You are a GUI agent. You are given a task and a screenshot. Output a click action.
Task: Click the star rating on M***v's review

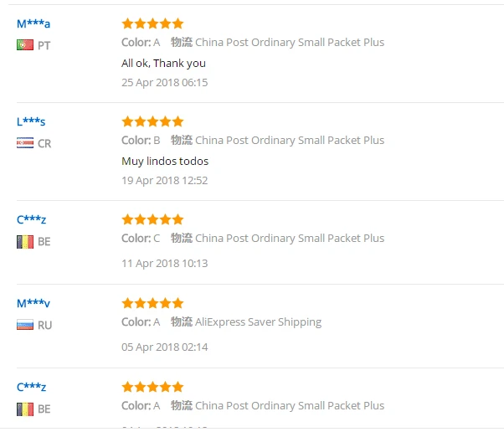tap(152, 303)
